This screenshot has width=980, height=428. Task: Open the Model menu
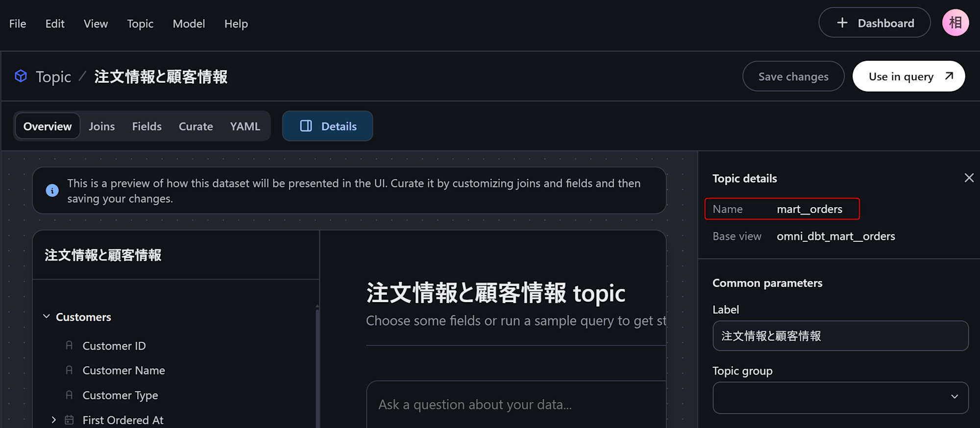point(189,24)
